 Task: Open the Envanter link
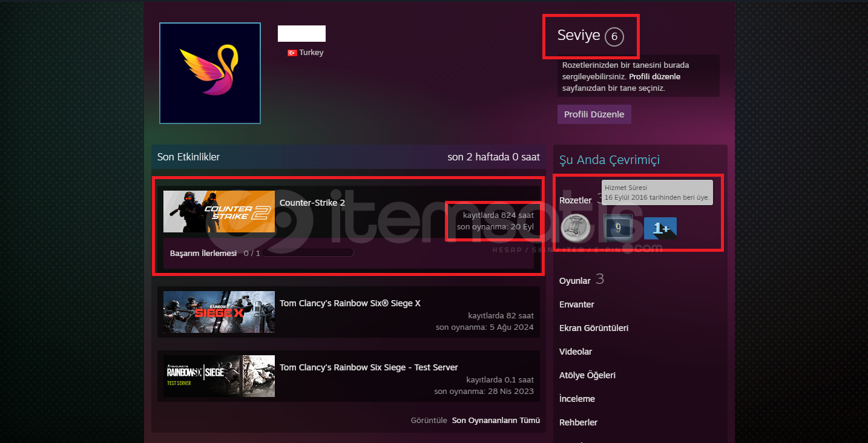click(577, 304)
